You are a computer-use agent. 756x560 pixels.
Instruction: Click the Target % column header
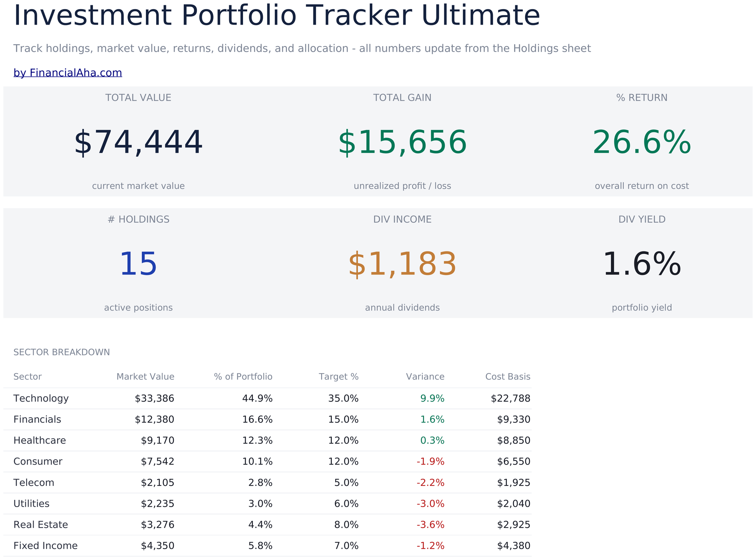click(339, 377)
